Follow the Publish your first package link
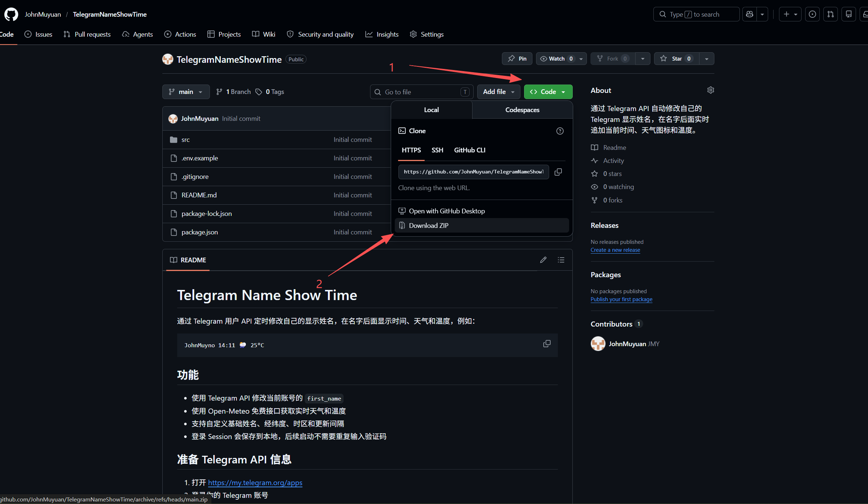868x504 pixels. click(621, 299)
